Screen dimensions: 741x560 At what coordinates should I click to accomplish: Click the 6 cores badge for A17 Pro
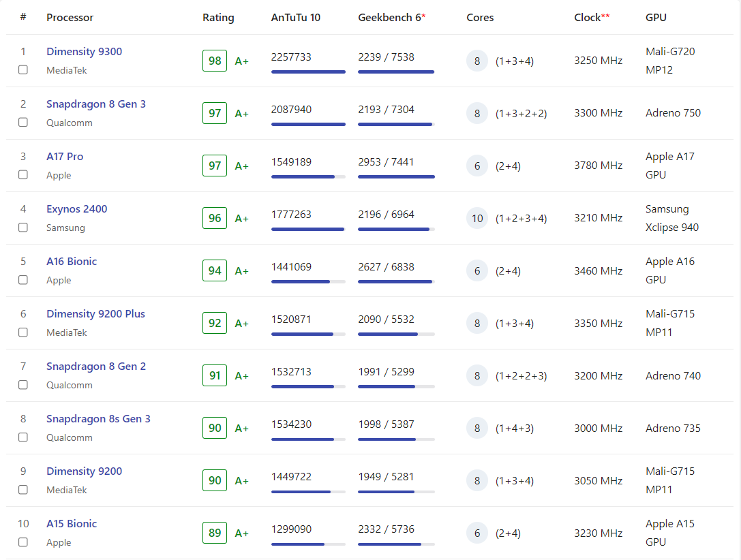pos(477,166)
